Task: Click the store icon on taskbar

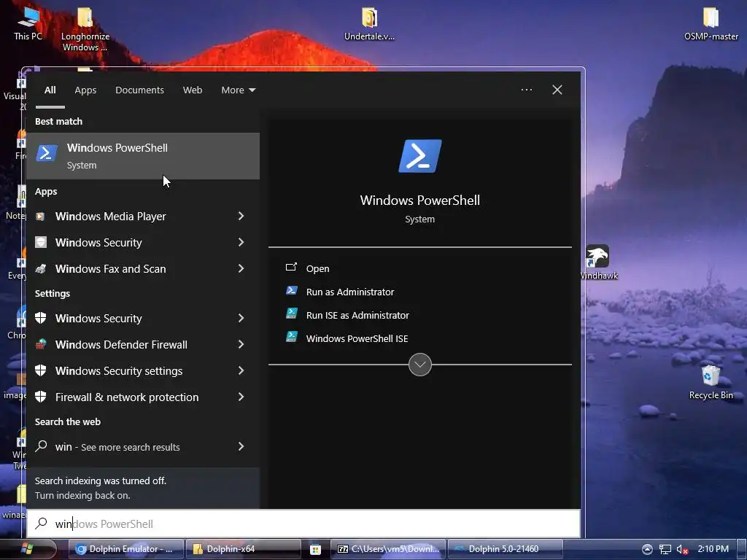Action: pyautogui.click(x=315, y=549)
